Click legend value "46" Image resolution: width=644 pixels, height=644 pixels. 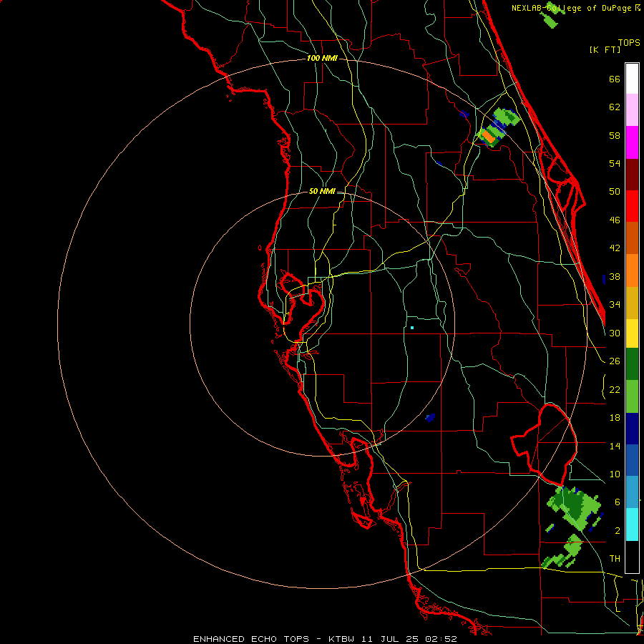click(615, 220)
